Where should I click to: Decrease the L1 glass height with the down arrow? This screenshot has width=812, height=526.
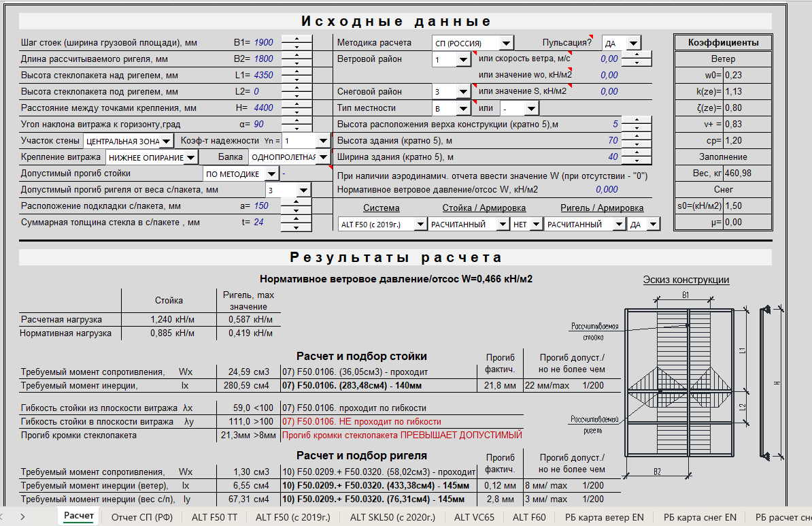[x=297, y=79]
